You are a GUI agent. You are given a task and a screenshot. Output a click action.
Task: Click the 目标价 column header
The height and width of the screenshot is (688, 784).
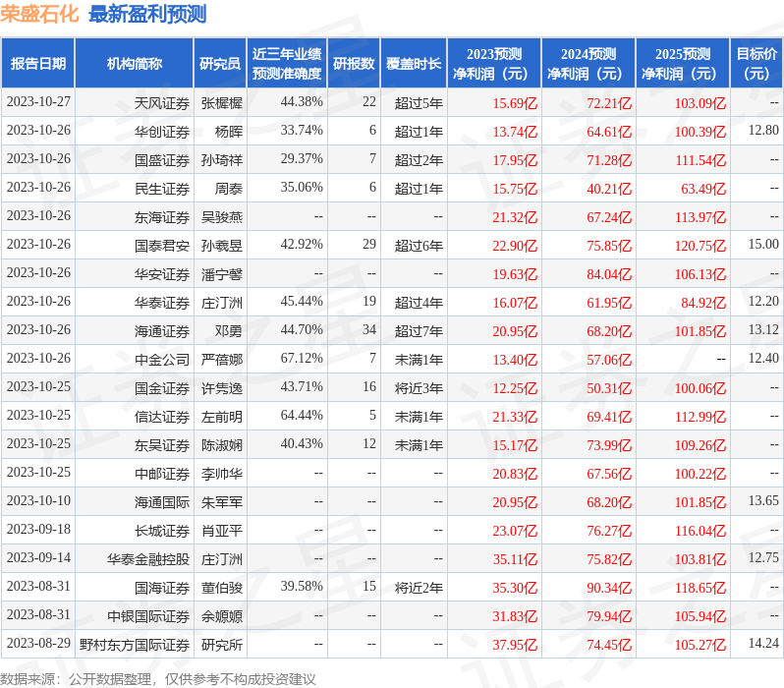point(757,64)
